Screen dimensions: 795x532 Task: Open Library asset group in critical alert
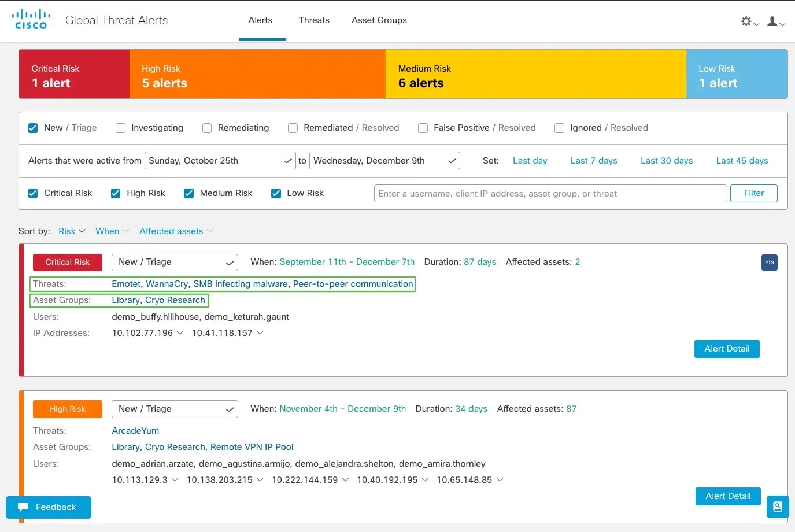[125, 300]
